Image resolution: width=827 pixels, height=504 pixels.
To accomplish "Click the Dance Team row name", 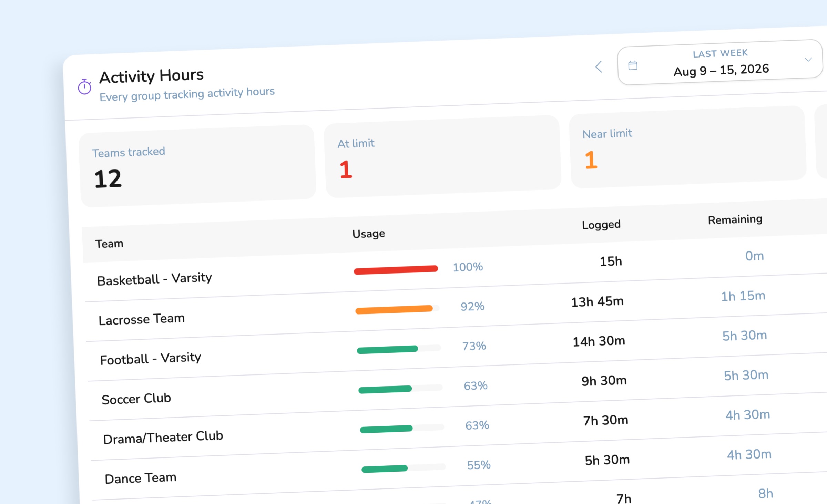I will pos(141,478).
